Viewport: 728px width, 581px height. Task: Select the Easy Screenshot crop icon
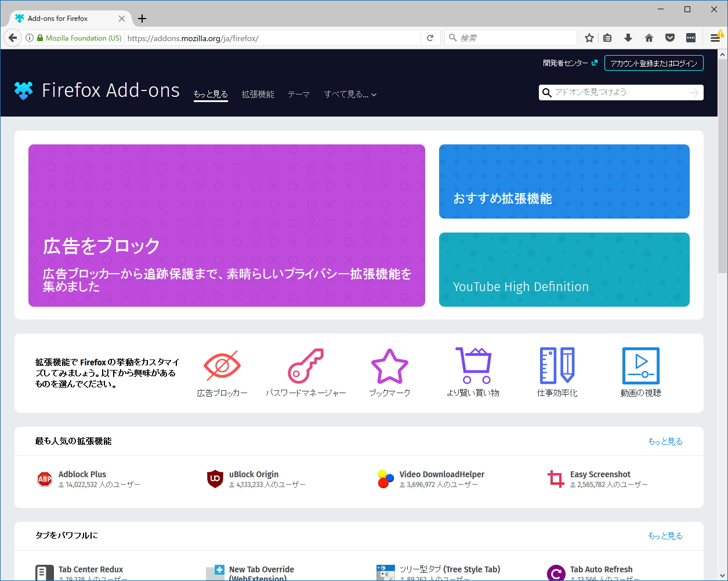(x=555, y=478)
